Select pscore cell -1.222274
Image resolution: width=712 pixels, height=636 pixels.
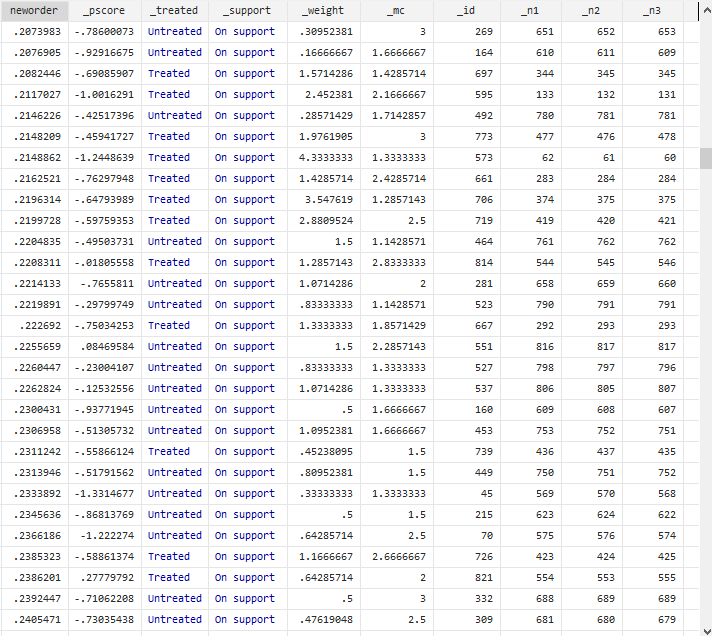click(x=105, y=536)
